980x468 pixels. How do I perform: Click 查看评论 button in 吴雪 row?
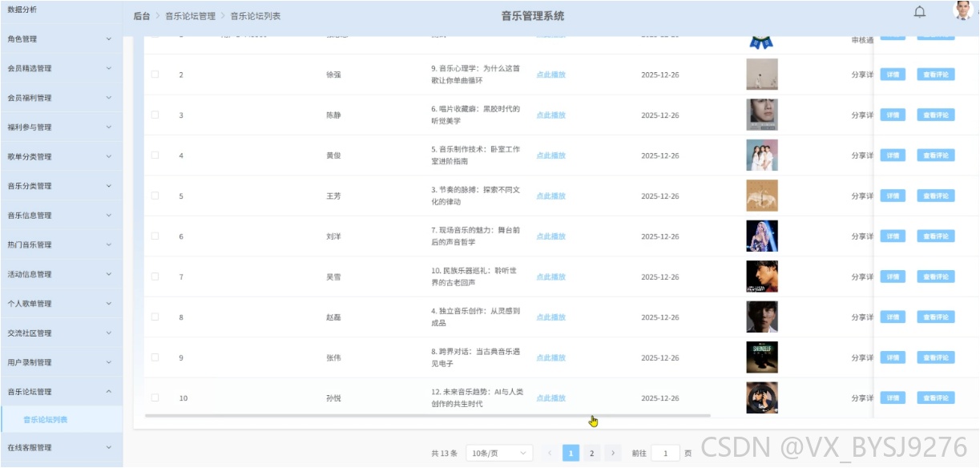click(x=936, y=276)
